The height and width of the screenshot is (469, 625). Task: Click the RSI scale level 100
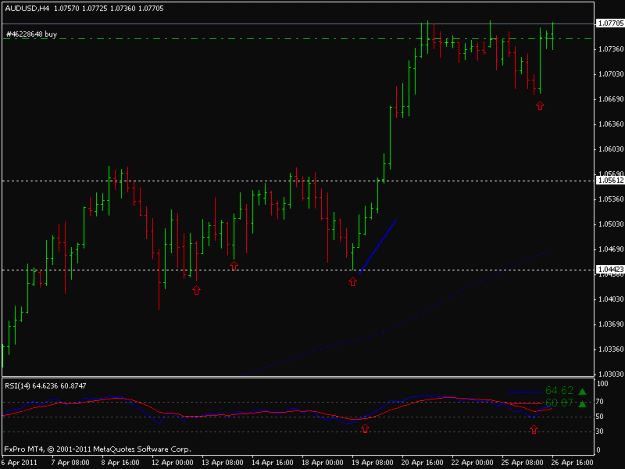pos(603,384)
